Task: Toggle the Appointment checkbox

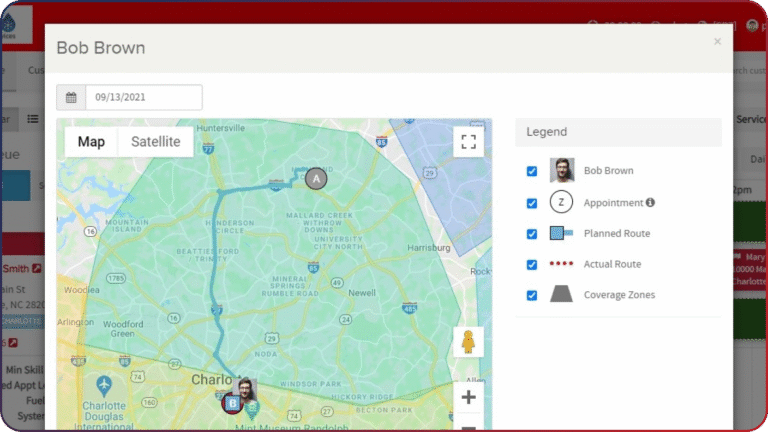Action: pos(531,203)
